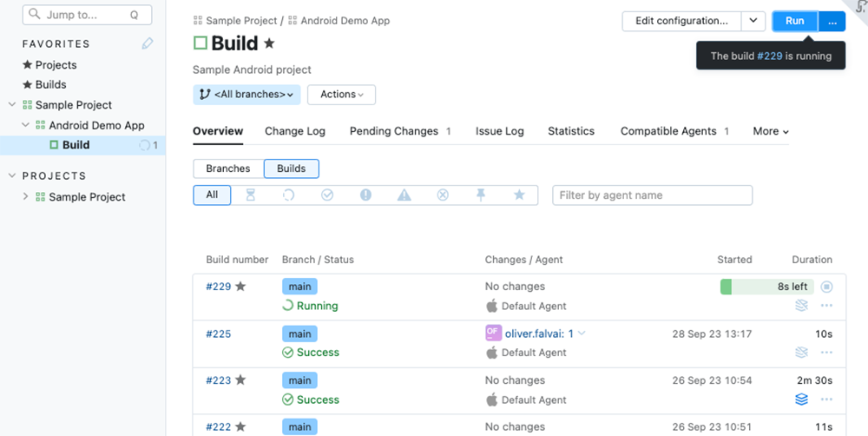
Task: Filter builds by pinned pin icon
Action: [481, 195]
